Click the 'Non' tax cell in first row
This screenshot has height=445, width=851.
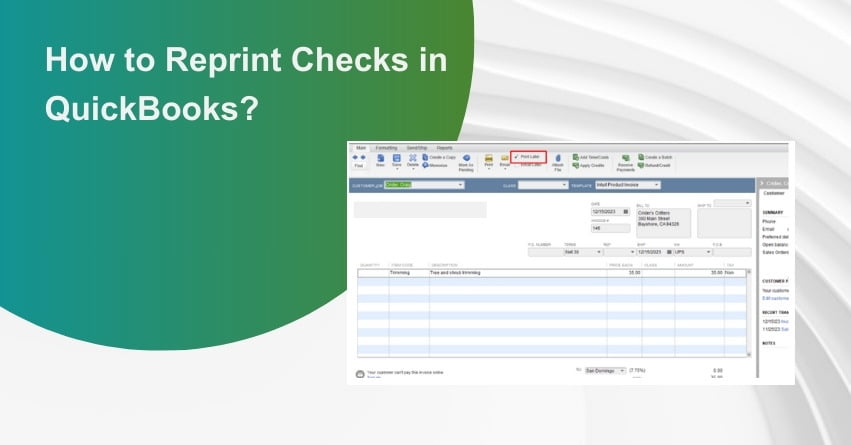click(x=735, y=272)
